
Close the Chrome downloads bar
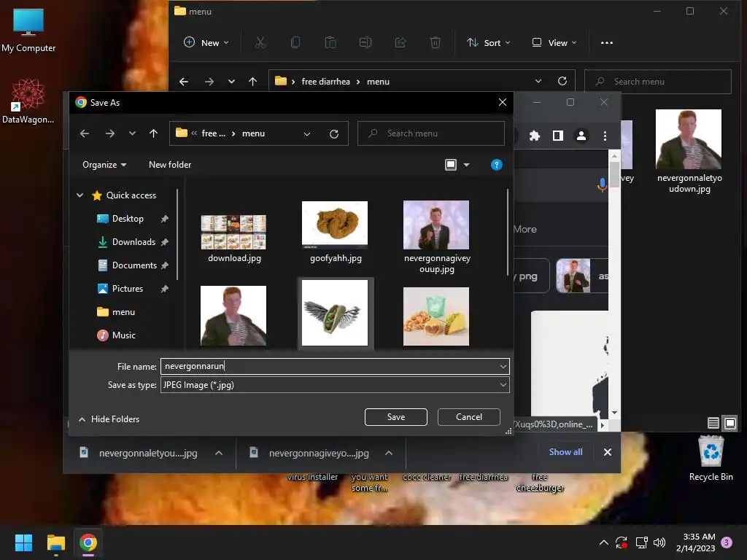(608, 452)
